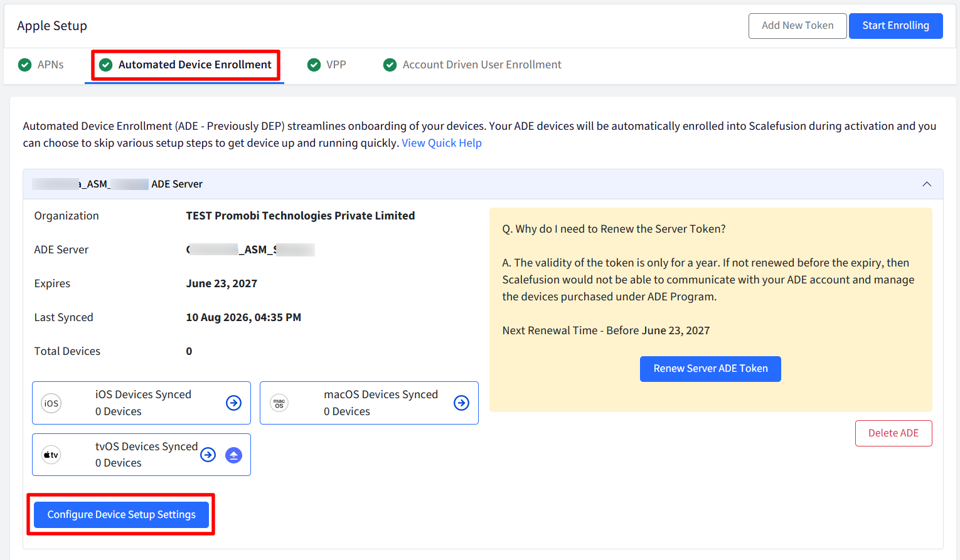The height and width of the screenshot is (560, 960).
Task: Click the Automated Device Enrollment checkmark icon
Action: pyautogui.click(x=106, y=65)
